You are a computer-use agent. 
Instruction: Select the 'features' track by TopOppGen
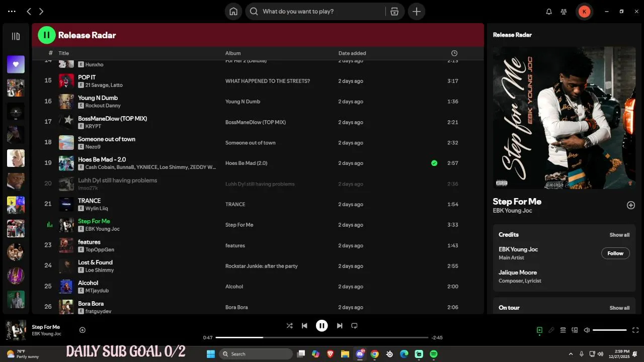[89, 242]
